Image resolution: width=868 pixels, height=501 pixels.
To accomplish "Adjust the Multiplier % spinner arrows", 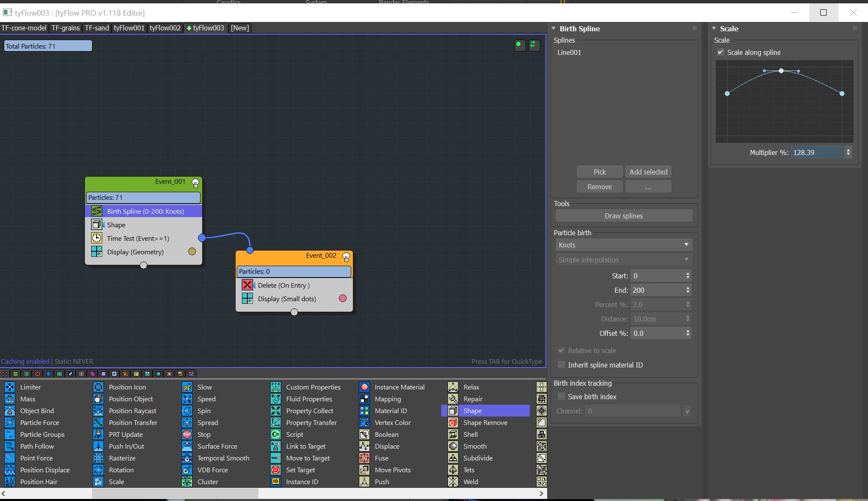I will pos(848,152).
